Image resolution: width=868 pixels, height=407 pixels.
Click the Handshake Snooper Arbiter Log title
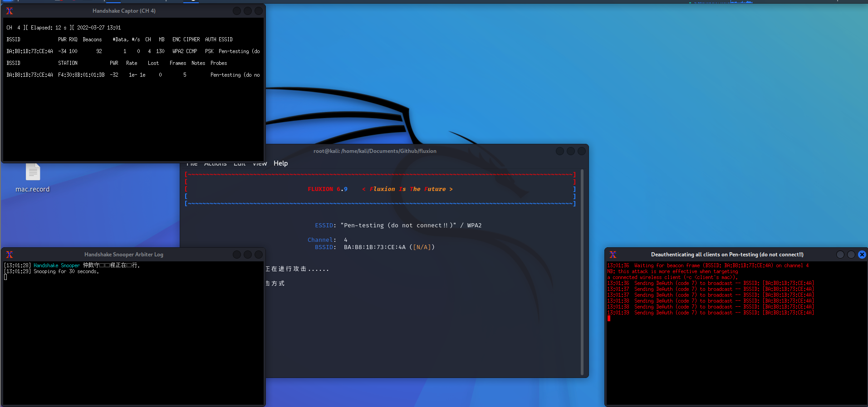click(x=124, y=255)
